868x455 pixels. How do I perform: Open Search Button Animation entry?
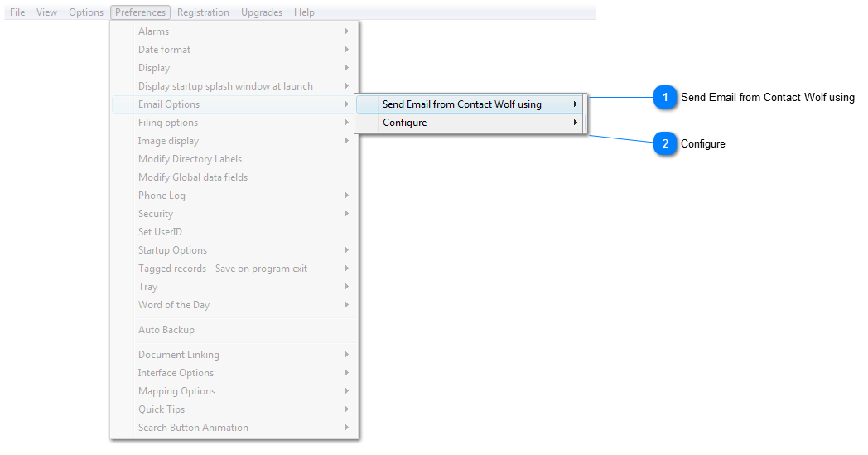234,428
